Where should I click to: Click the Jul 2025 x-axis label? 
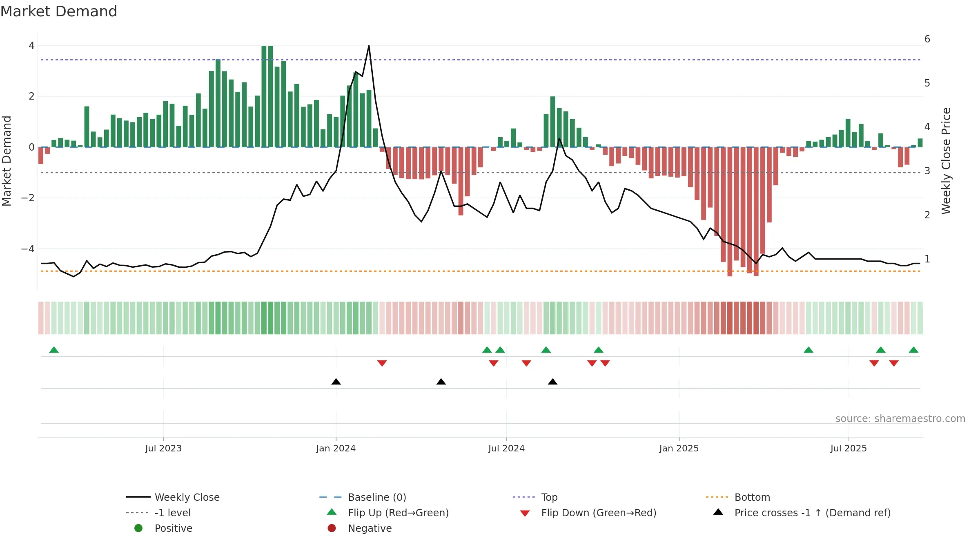pos(849,449)
